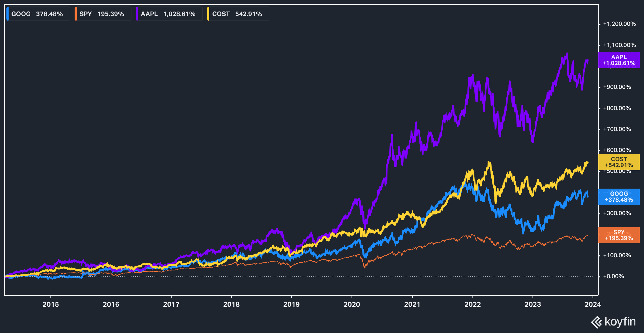This screenshot has height=333, width=644.
Task: Select the GOOG 378.48% legend item
Action: click(x=37, y=14)
